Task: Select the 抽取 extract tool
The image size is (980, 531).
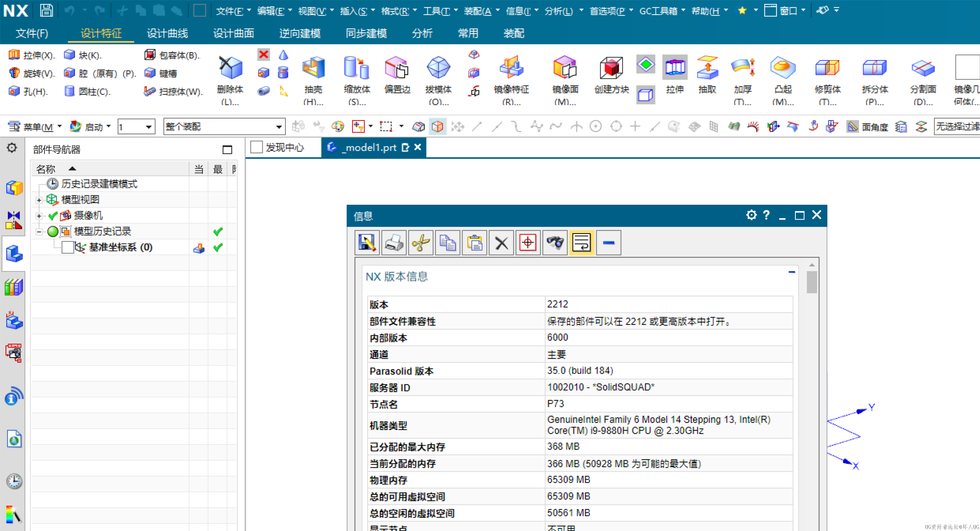Action: point(707,75)
